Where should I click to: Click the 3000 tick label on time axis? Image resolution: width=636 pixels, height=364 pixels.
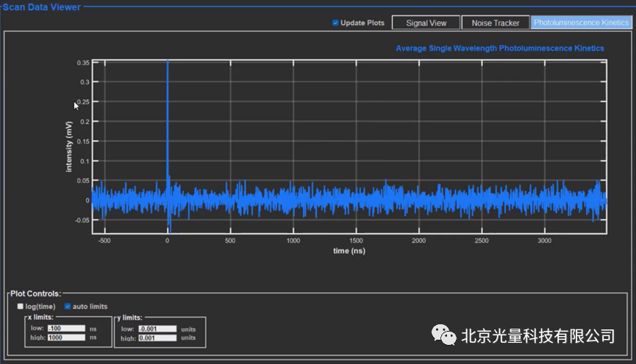[x=544, y=240]
